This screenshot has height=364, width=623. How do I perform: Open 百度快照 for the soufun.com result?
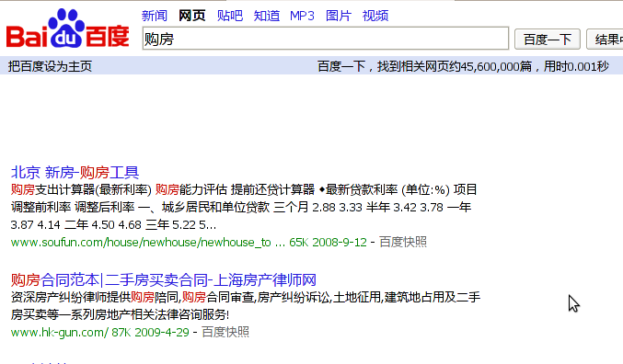[x=403, y=242]
